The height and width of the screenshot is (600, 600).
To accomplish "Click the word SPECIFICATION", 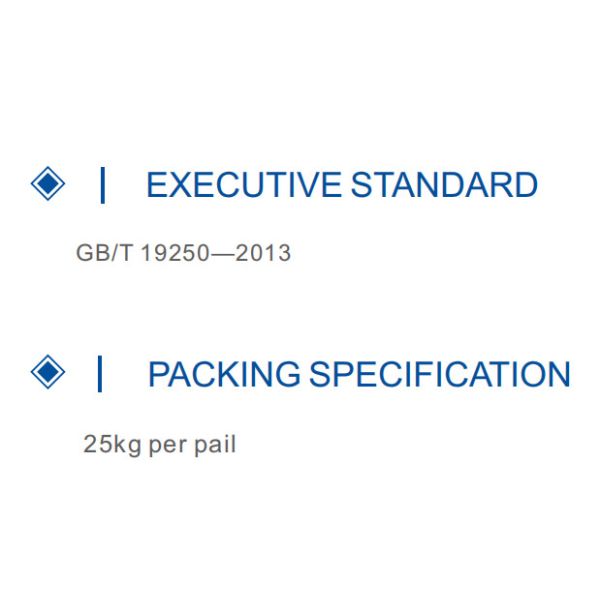I will coord(440,374).
